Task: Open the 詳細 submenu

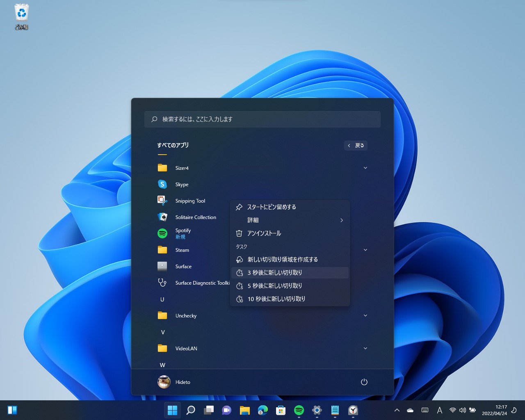Action: coord(290,220)
